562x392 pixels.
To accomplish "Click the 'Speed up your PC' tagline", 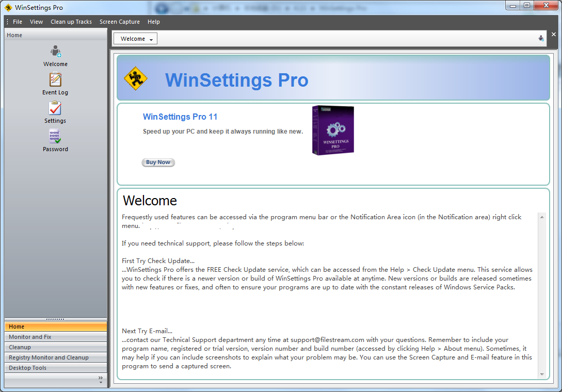I will click(223, 132).
